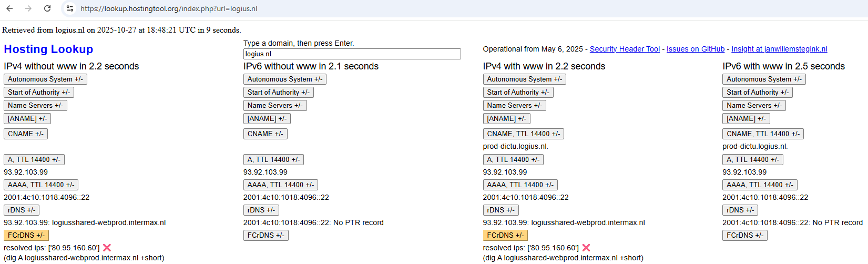Image resolution: width=868 pixels, height=264 pixels.
Task: Open site information icon in address bar
Action: 70,8
